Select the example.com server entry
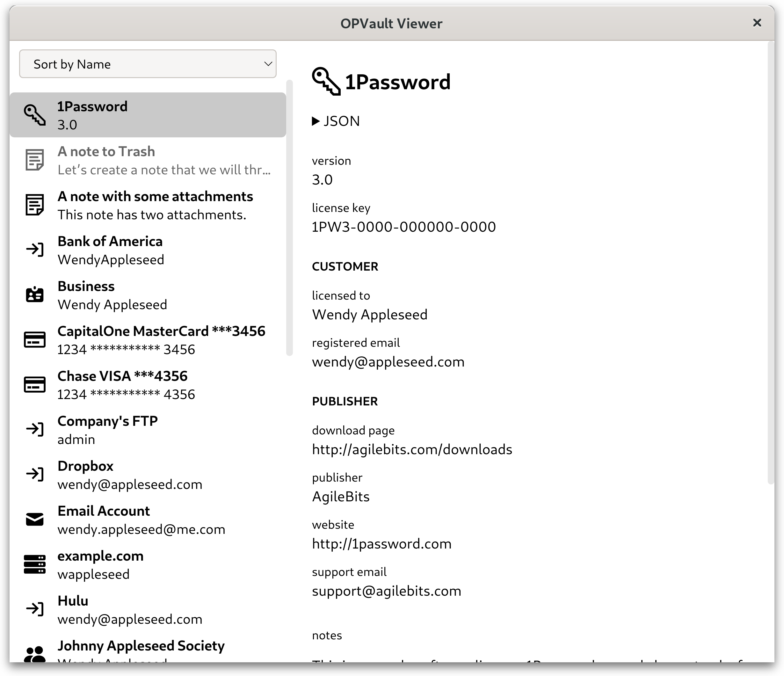 click(x=148, y=564)
